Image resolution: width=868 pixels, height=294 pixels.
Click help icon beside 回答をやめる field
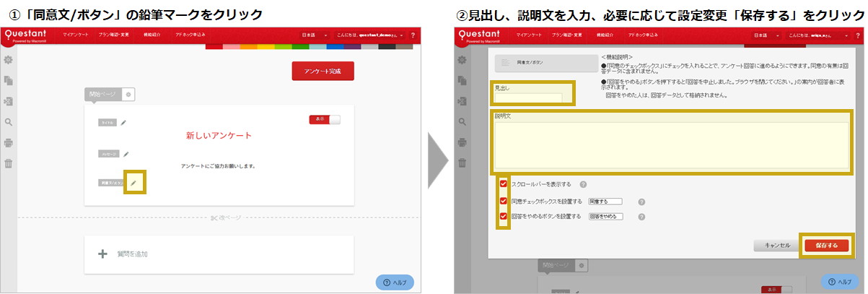[x=641, y=217]
